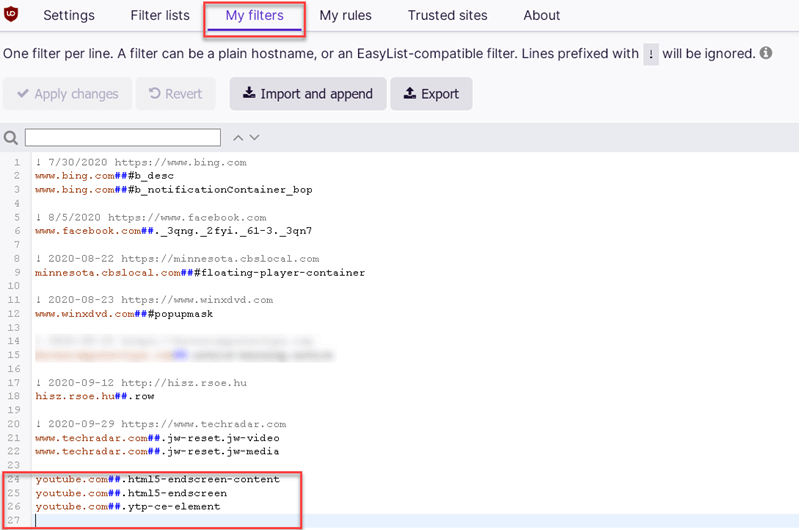Click 'youtube.com##.ytp-ce-element' line
Image resolution: width=800 pixels, height=530 pixels.
pos(128,507)
